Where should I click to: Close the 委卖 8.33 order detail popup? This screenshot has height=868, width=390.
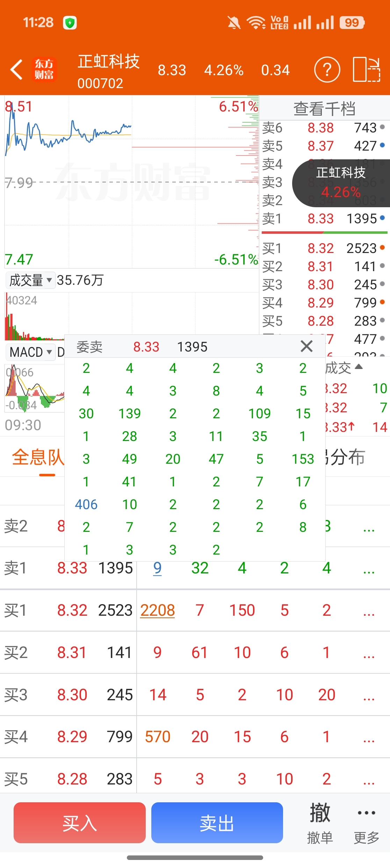(x=306, y=346)
